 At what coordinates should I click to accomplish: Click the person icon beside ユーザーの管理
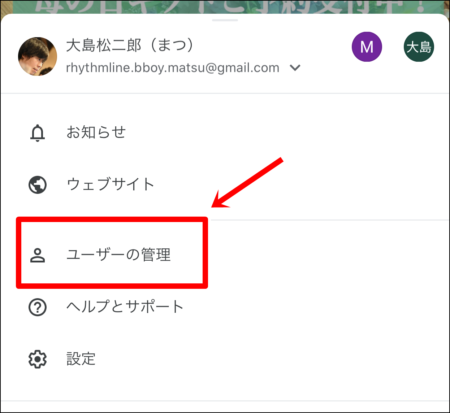[x=37, y=256]
